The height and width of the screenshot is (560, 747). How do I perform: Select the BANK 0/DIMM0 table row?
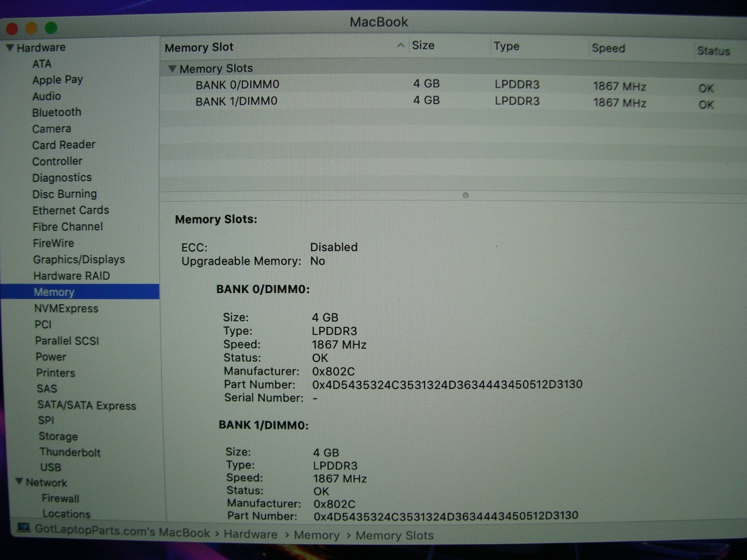pyautogui.click(x=237, y=85)
